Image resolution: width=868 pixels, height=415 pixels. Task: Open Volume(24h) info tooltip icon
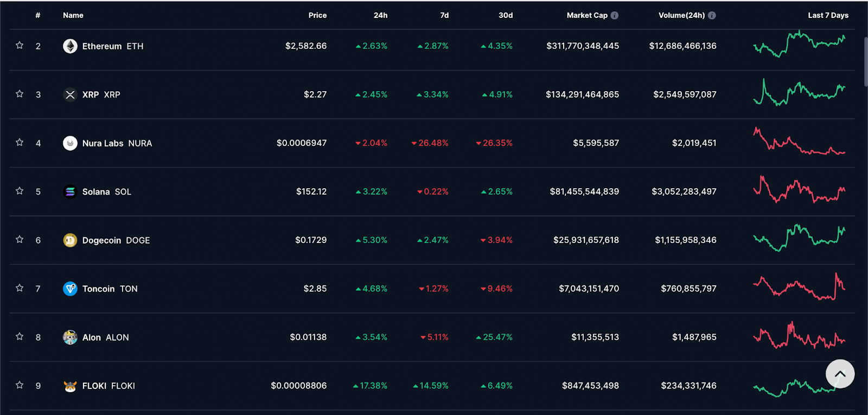[712, 15]
